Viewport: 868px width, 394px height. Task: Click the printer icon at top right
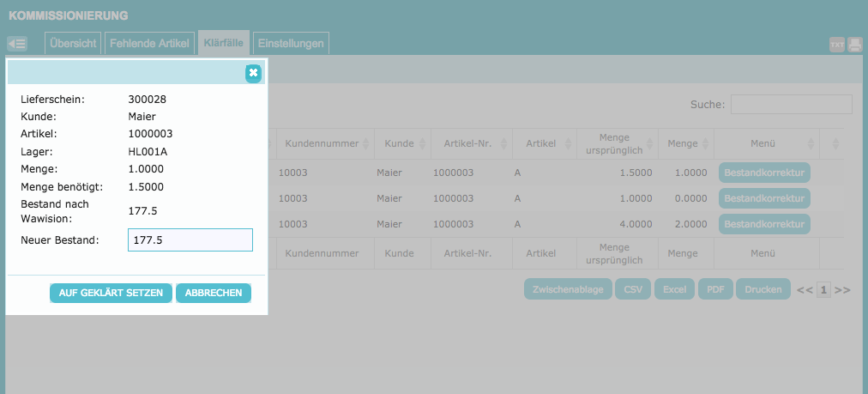855,45
